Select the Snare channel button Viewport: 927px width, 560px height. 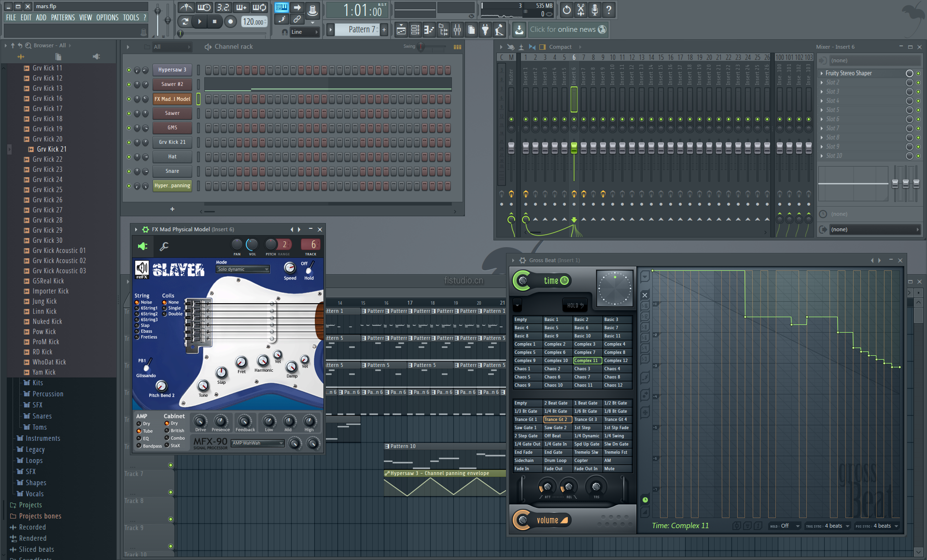click(172, 171)
